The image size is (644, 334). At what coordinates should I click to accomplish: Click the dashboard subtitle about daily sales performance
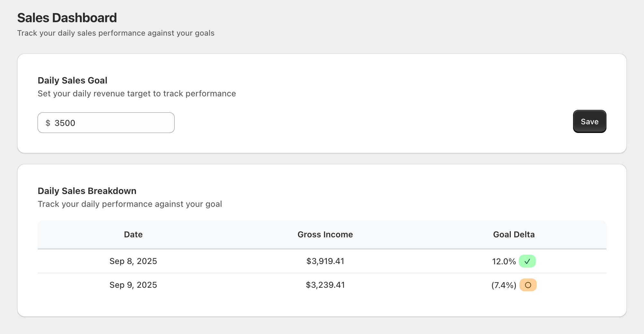[116, 33]
